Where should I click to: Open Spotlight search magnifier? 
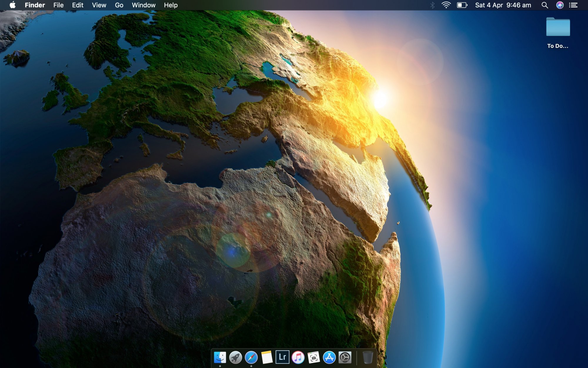click(544, 5)
